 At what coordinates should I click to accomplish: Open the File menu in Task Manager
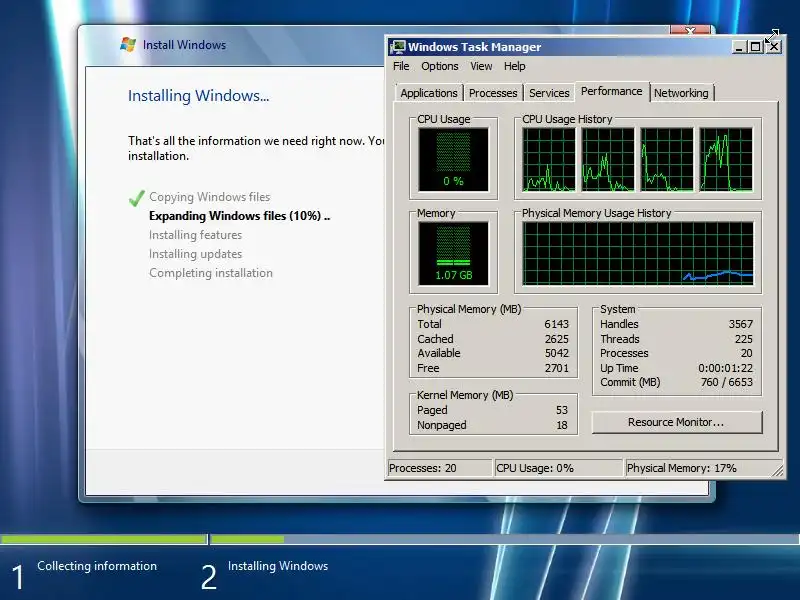coord(401,66)
